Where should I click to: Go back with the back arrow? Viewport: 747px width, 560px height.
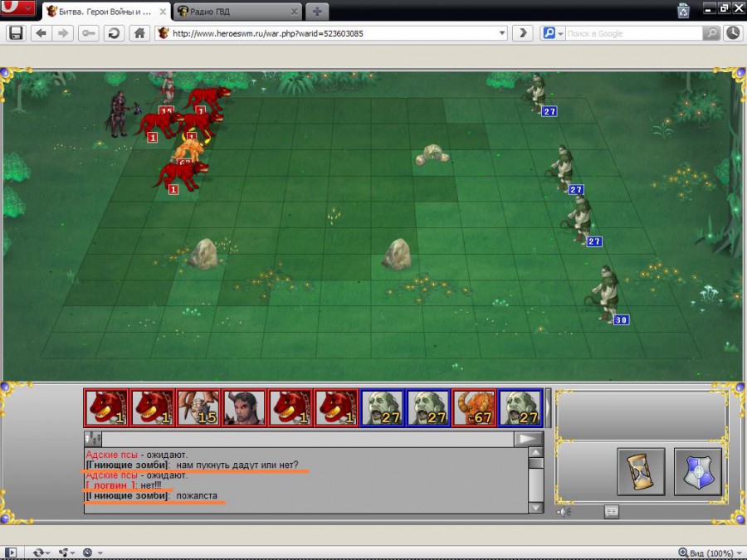pos(41,33)
